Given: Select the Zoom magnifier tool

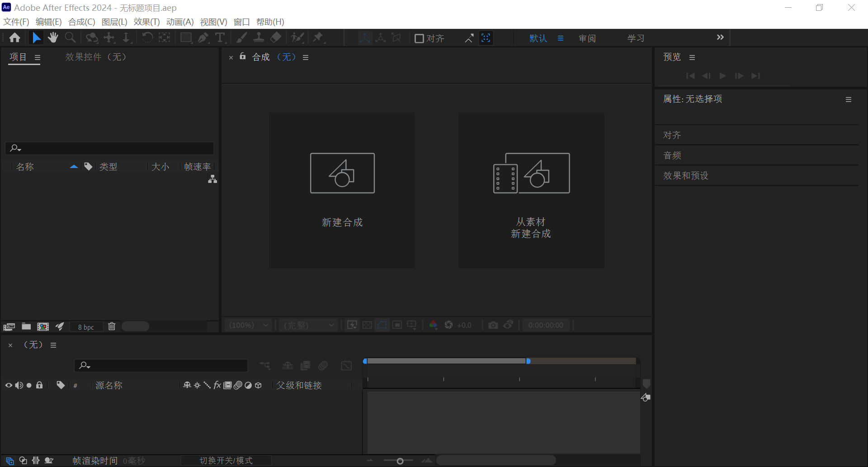Looking at the screenshot, I should point(70,38).
